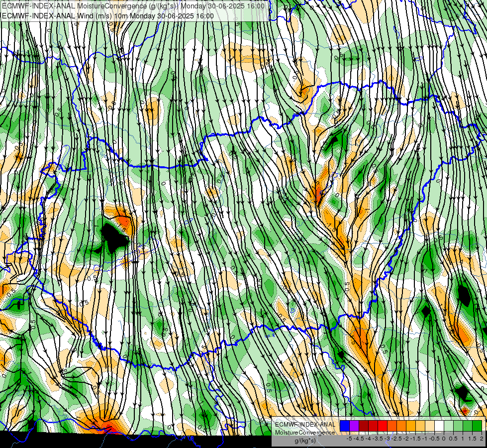Screen dimensions: 487x448
Task: Click legend label ECMWF-INDEX-ANAL
Action: (x=305, y=425)
